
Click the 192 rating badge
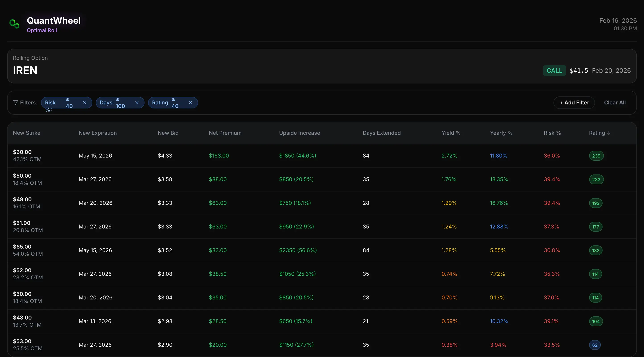596,203
